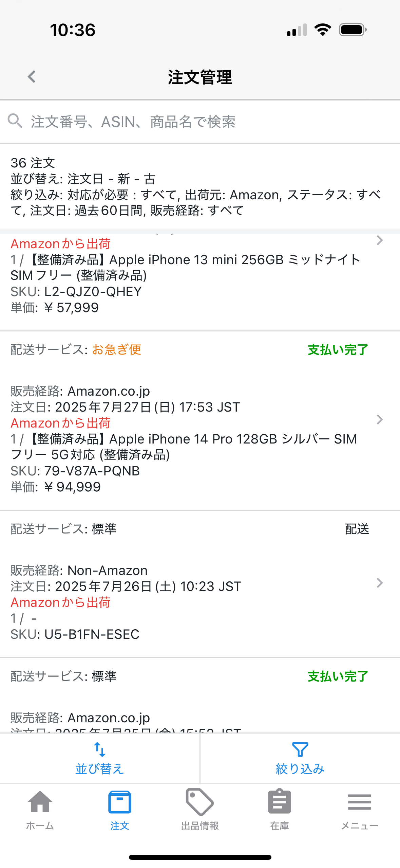Open the hamburger Menu (メニュー) icon

(359, 802)
